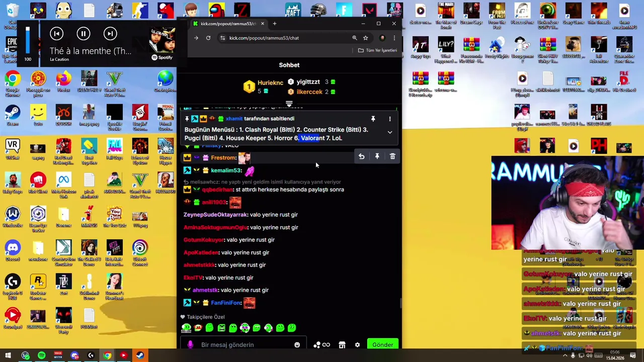
Task: Open the emoji picker smiley
Action: click(297, 345)
